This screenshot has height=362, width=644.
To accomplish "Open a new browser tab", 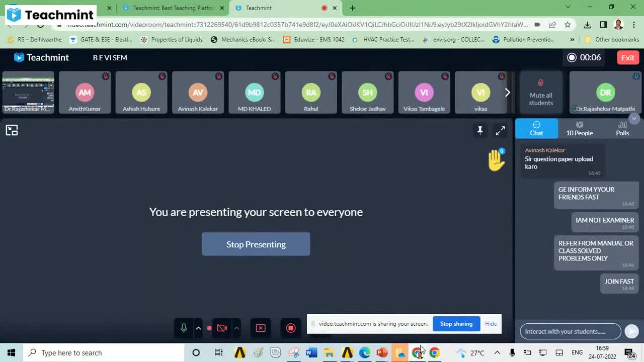I will 352,8.
